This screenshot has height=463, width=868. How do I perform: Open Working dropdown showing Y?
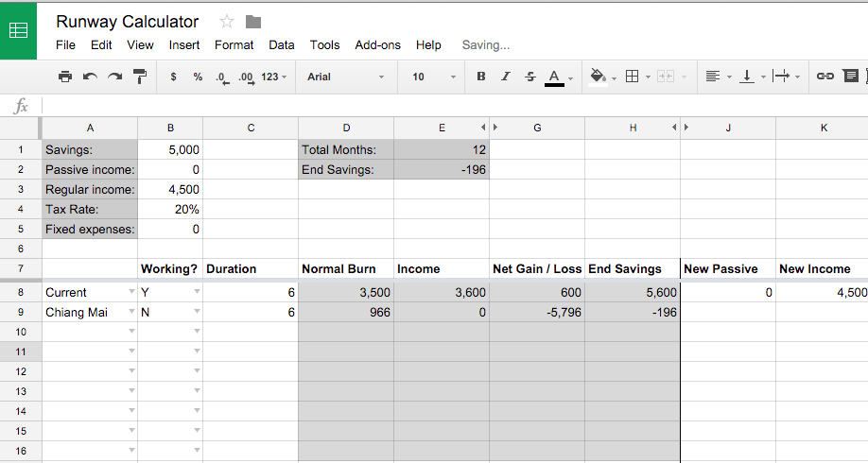pyautogui.click(x=197, y=292)
